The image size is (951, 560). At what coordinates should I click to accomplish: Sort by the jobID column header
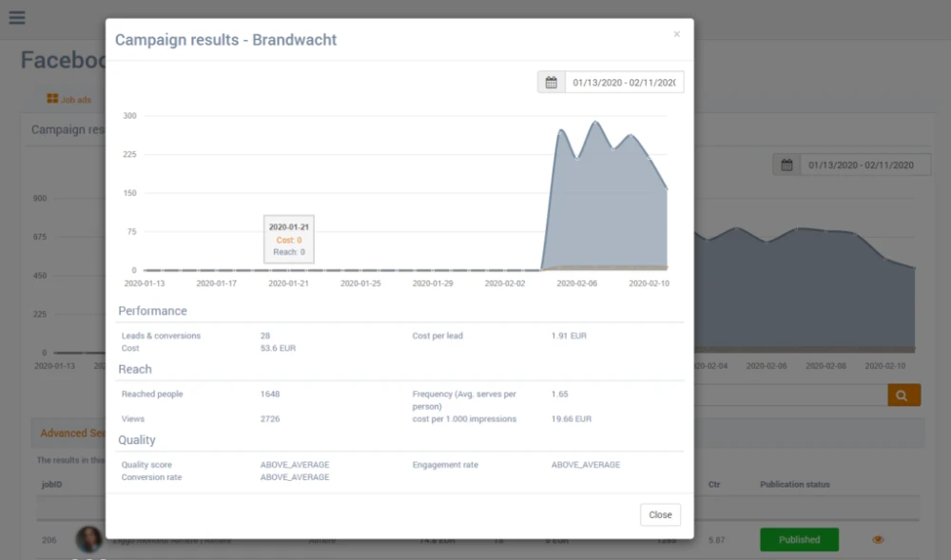pyautogui.click(x=51, y=485)
